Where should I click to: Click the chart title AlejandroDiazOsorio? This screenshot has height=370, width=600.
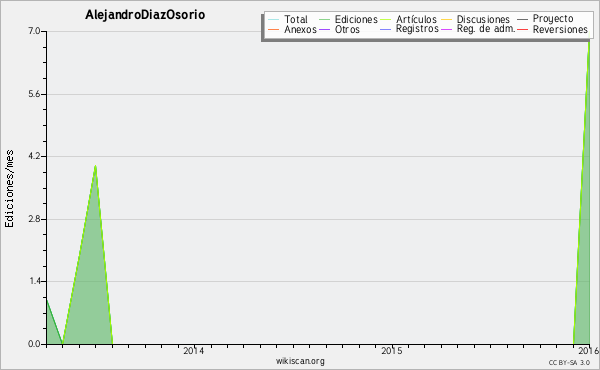pyautogui.click(x=145, y=15)
